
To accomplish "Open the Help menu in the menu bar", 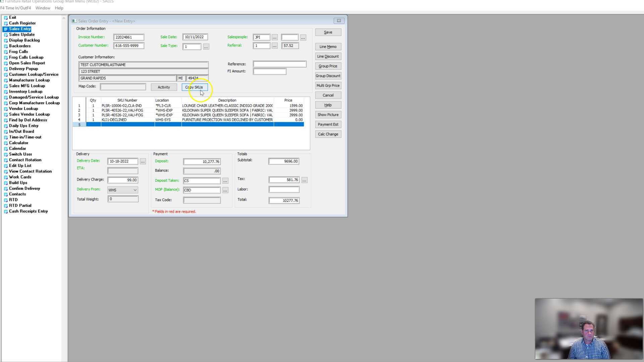I will [x=59, y=8].
